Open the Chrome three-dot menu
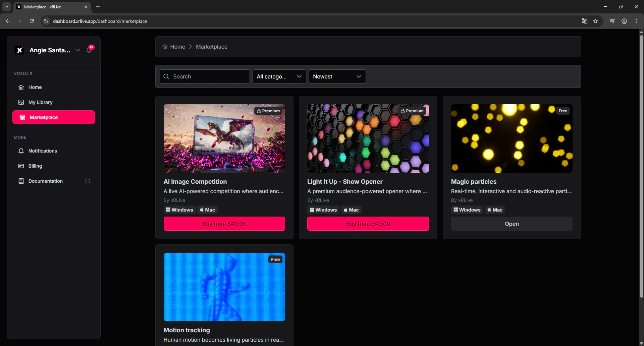 pos(636,21)
